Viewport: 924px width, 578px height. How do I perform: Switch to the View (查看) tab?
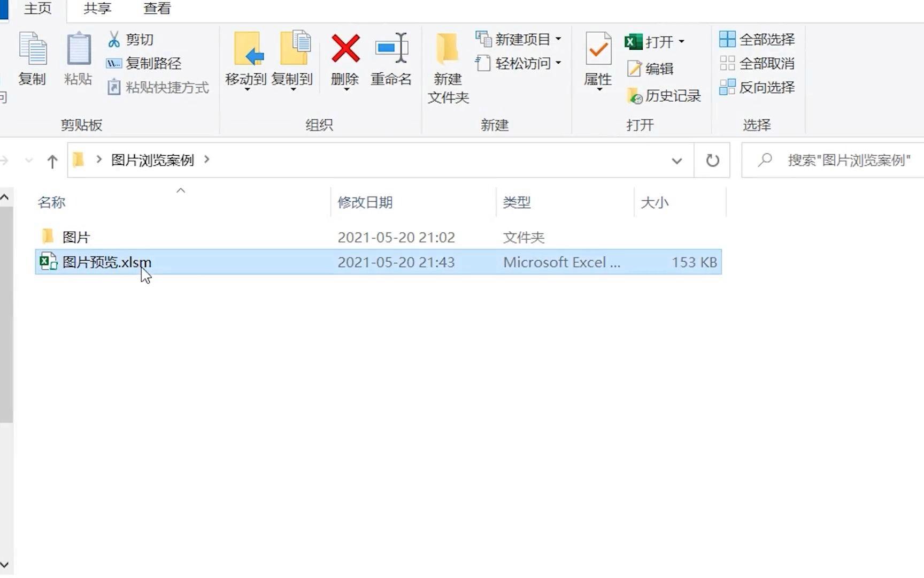click(157, 9)
